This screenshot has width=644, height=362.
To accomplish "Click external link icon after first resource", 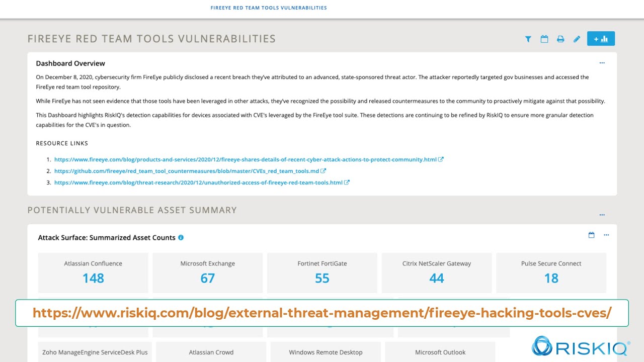I will [x=441, y=159].
